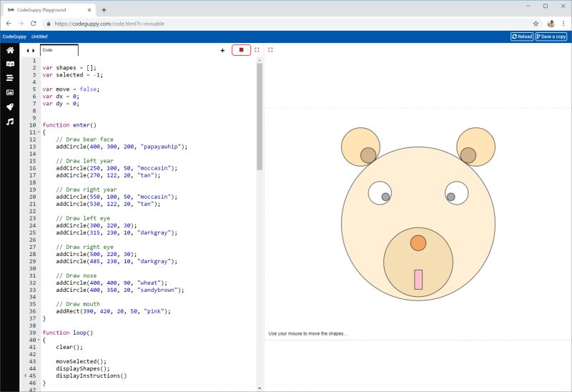Screen dimensions: 572x392
Task: Click 'Use your mouse to move the shapes' text
Action: point(307,333)
